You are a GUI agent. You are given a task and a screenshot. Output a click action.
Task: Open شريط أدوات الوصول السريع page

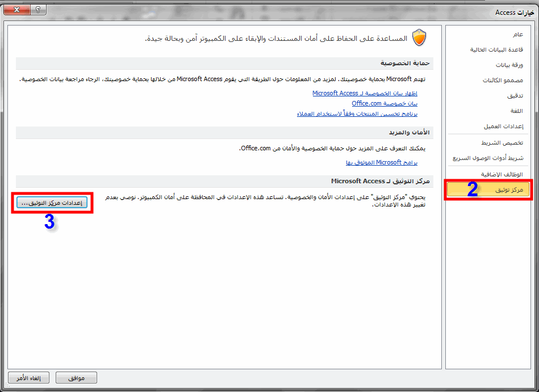click(488, 158)
